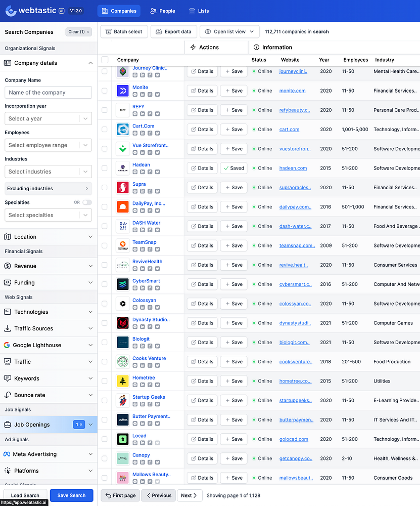This screenshot has height=506, width=420.
Task: Open DailyPay's website globe icon
Action: click(x=135, y=210)
